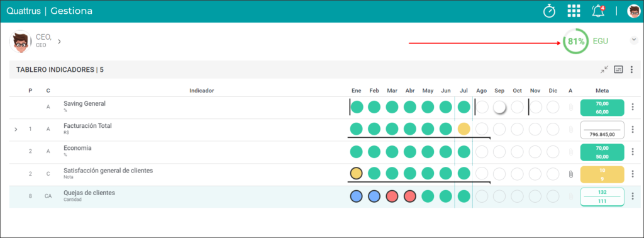This screenshot has height=238, width=644.
Task: Select Quejas de clientes Feb blue circle
Action: tap(374, 196)
